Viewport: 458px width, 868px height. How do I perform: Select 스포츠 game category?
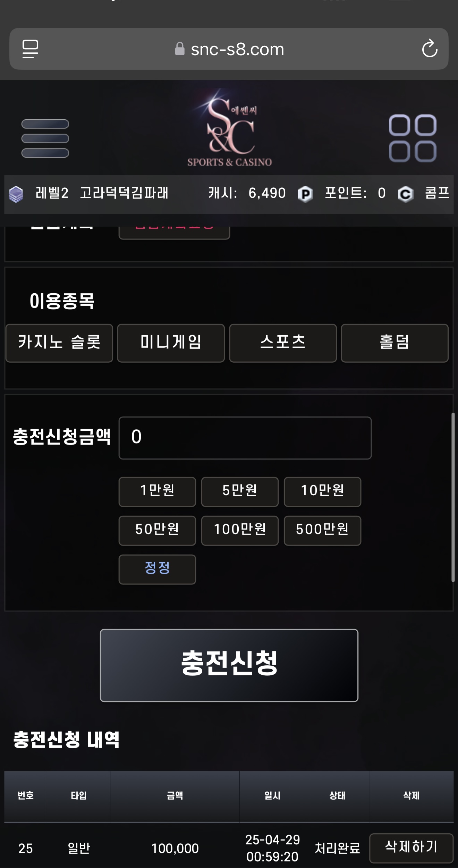point(283,343)
